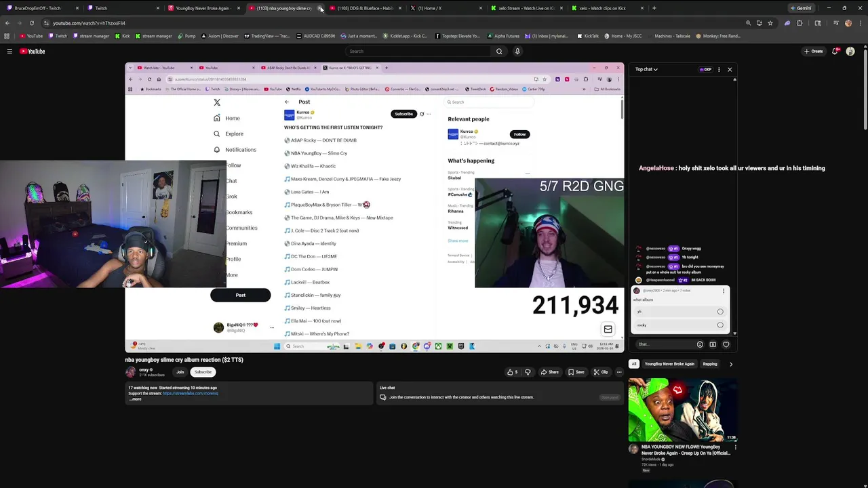Click the Join channel membership button
Image resolution: width=868 pixels, height=488 pixels.
coord(180,372)
